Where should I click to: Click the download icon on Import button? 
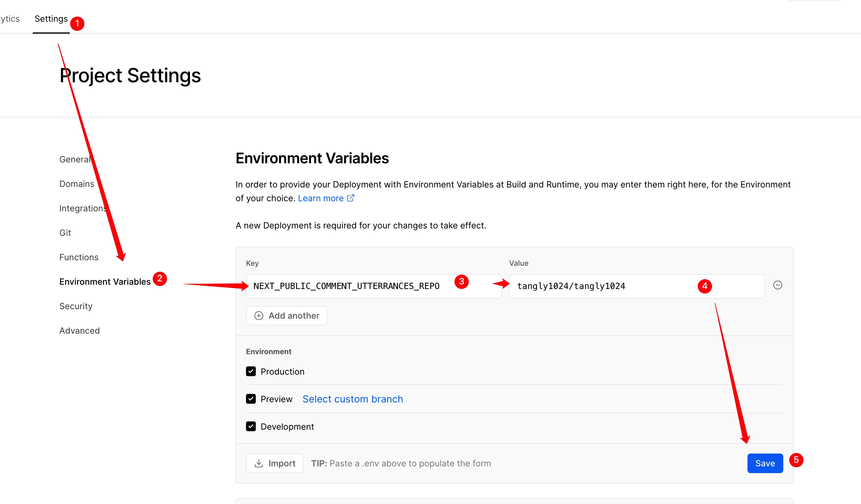point(259,463)
